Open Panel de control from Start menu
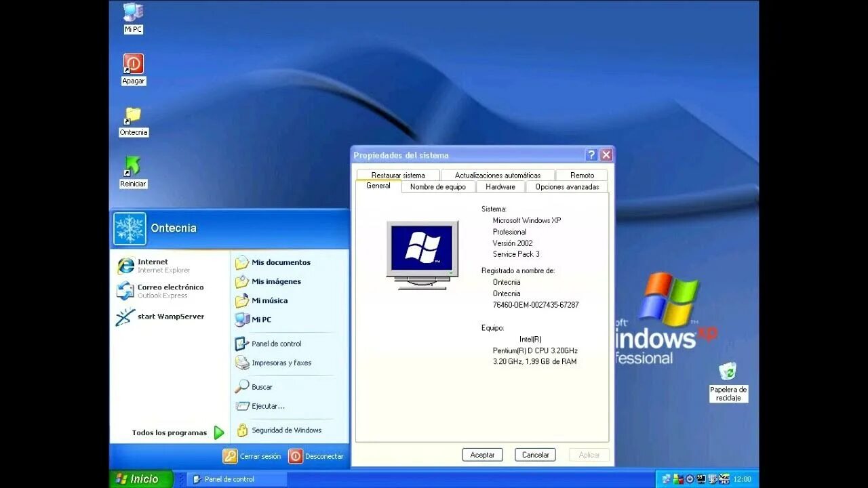 click(x=268, y=344)
